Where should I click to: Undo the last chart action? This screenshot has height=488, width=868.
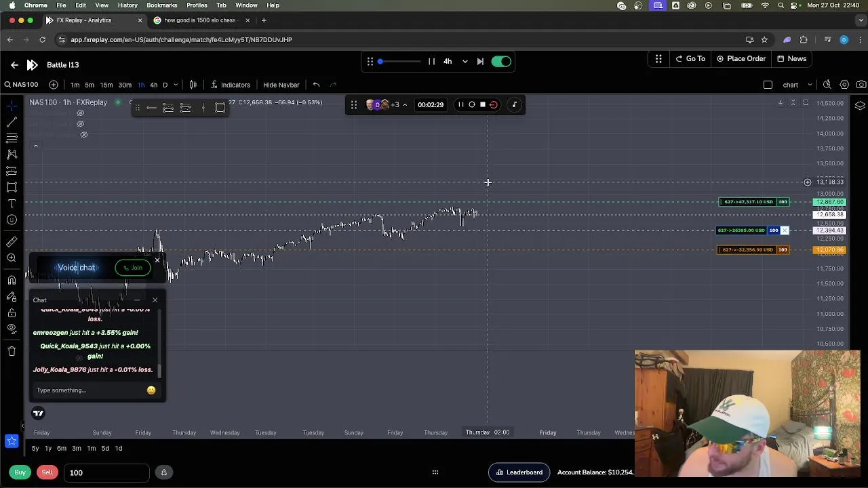[x=316, y=85]
